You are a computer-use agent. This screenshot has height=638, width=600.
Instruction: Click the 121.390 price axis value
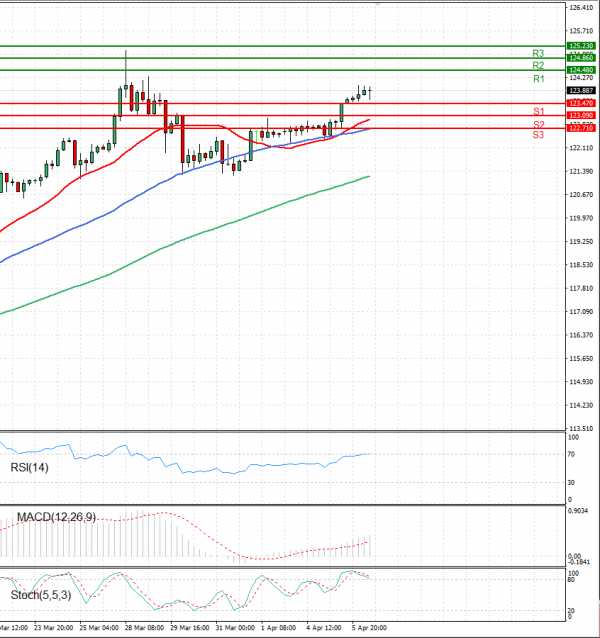coord(581,171)
